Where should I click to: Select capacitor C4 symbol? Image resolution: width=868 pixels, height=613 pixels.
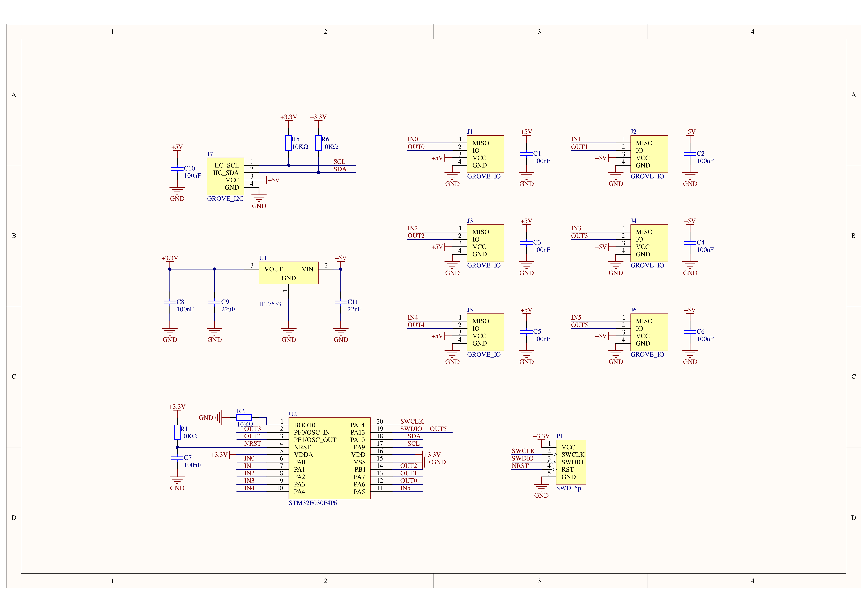tap(690, 243)
